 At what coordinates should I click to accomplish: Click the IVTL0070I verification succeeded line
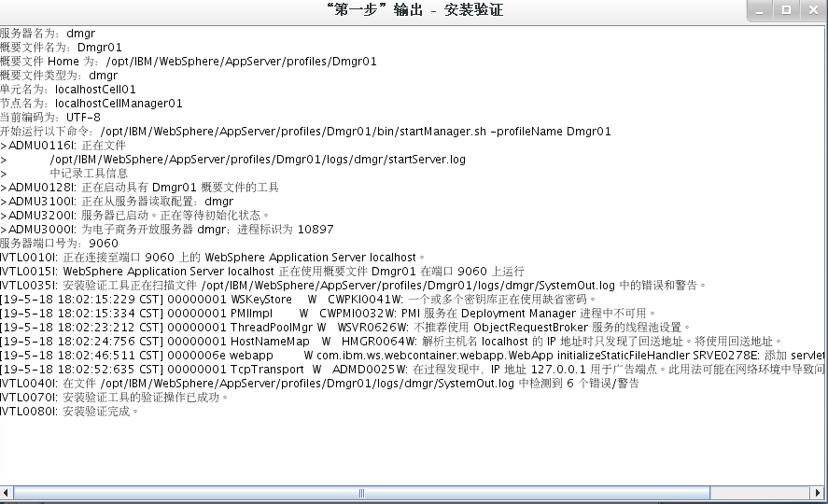114,397
